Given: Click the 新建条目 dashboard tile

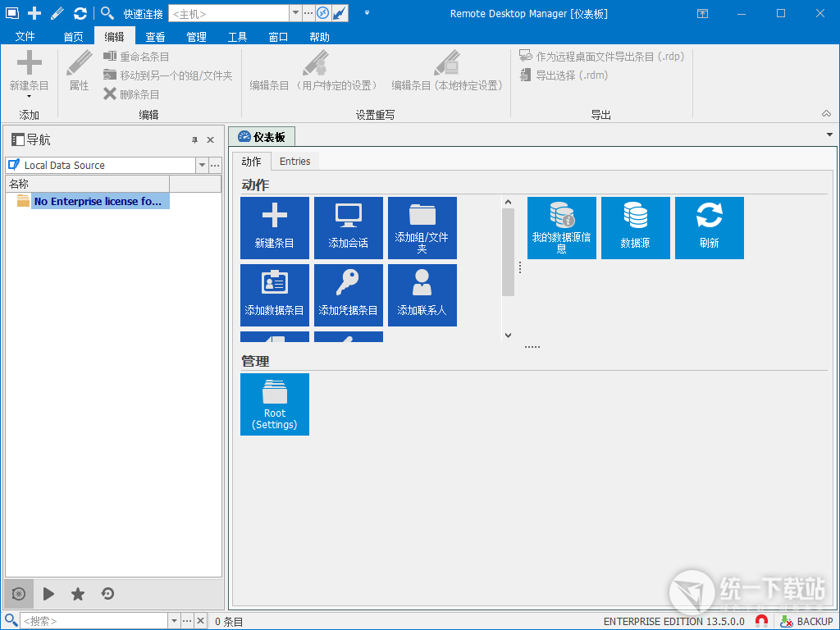Looking at the screenshot, I should point(275,228).
